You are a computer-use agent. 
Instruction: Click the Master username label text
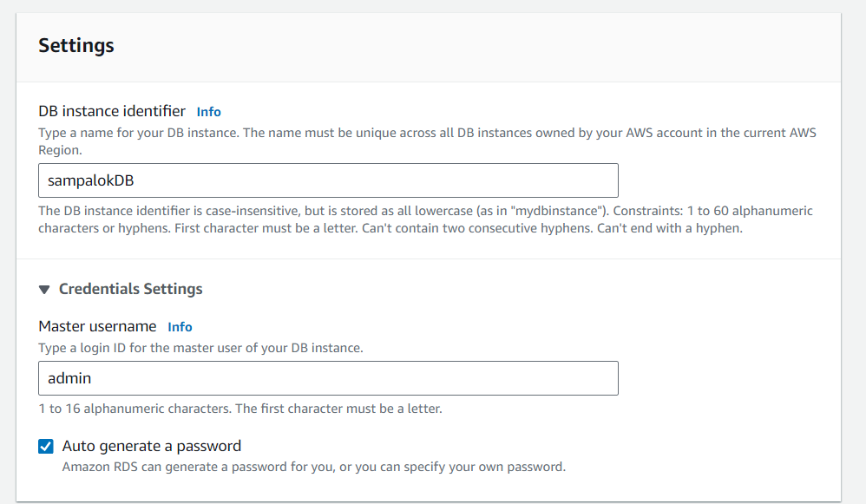97,326
